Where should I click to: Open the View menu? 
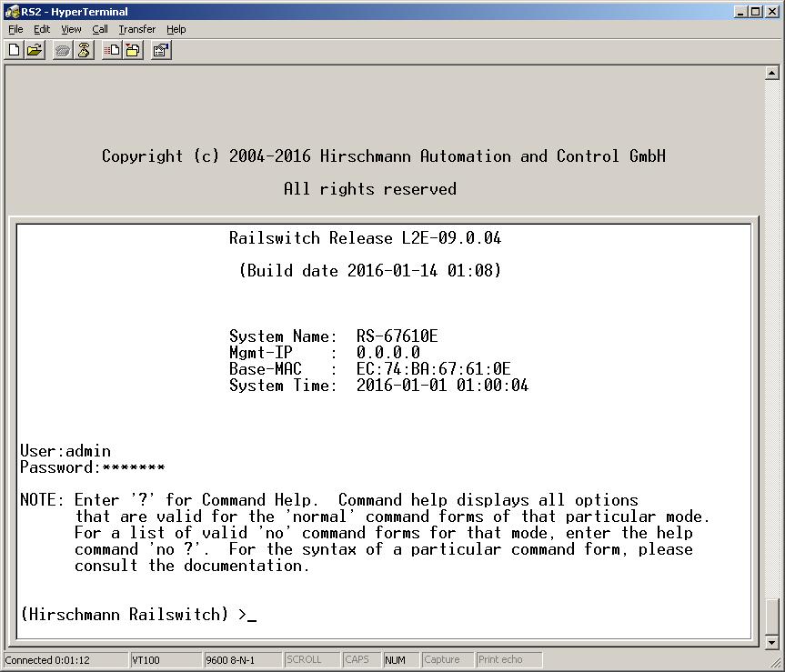point(71,29)
